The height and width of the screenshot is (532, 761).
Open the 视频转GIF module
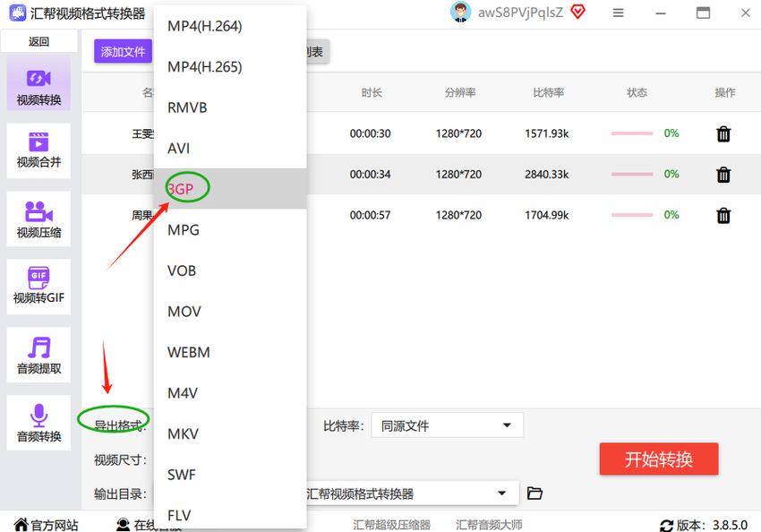[x=38, y=287]
